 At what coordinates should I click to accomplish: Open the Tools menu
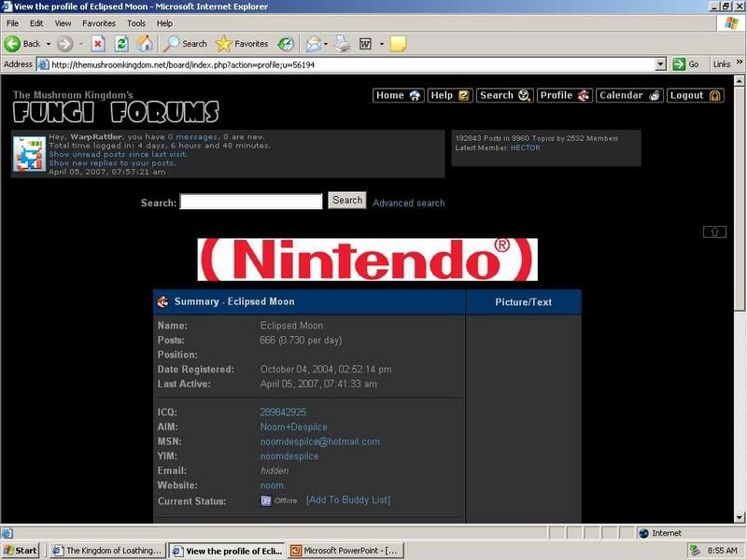[x=135, y=22]
